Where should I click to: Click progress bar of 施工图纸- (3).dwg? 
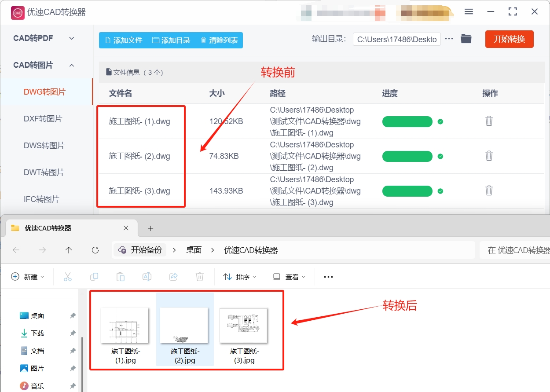pos(407,191)
